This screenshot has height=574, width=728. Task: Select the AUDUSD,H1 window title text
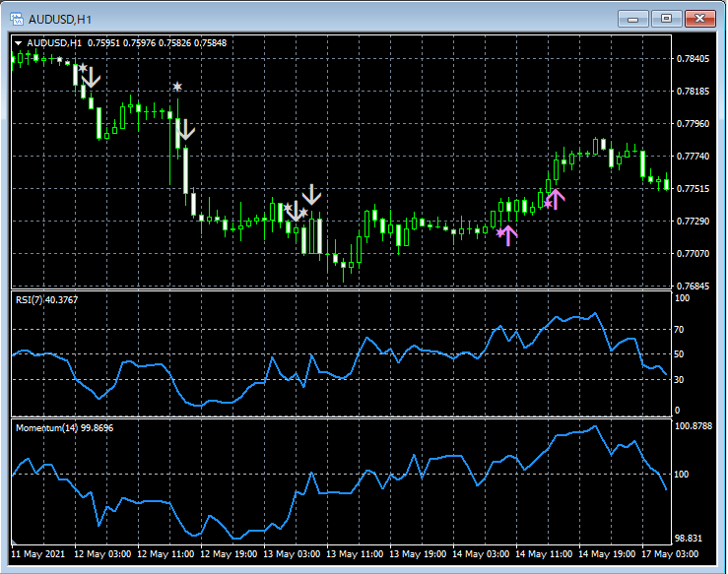pyautogui.click(x=60, y=20)
